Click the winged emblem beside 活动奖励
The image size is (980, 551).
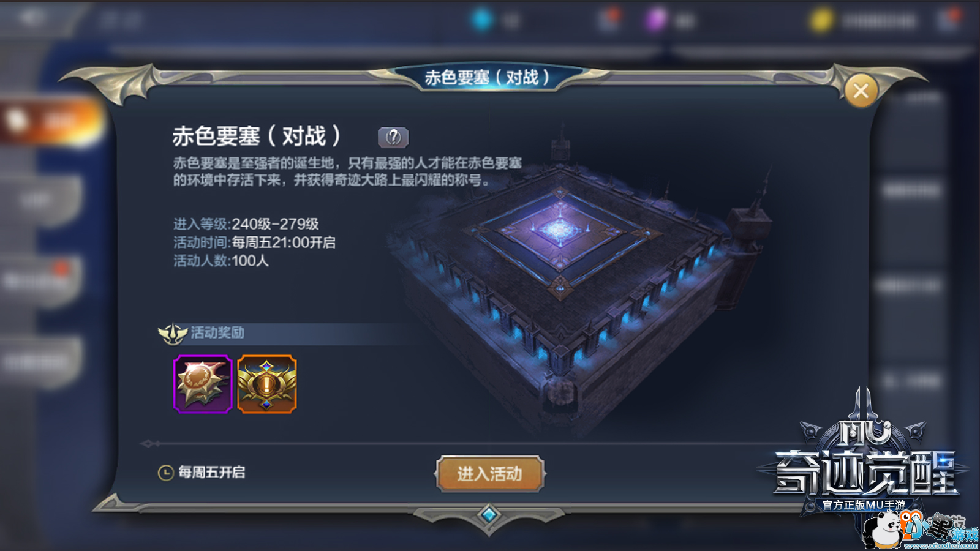[x=173, y=333]
